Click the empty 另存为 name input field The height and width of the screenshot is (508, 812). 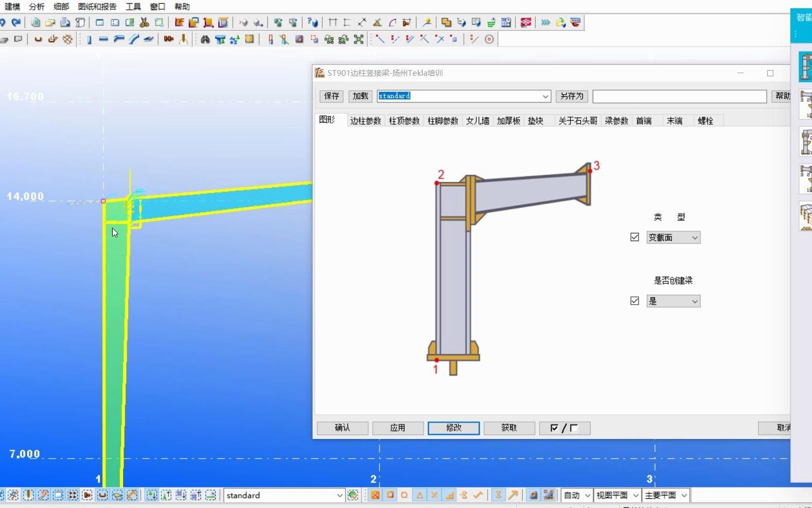[679, 96]
